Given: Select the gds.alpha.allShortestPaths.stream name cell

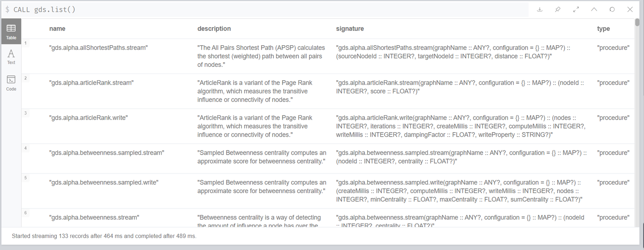Looking at the screenshot, I should 98,48.
